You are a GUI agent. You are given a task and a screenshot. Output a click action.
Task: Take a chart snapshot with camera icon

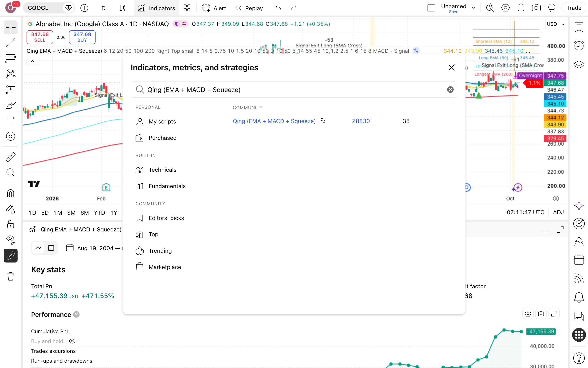[x=536, y=8]
